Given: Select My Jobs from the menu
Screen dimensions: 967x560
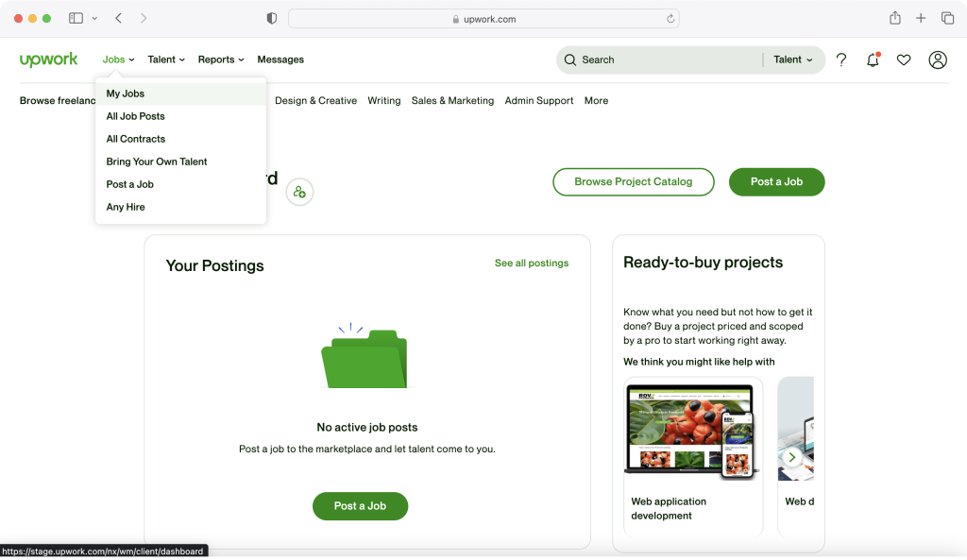Looking at the screenshot, I should click(126, 93).
